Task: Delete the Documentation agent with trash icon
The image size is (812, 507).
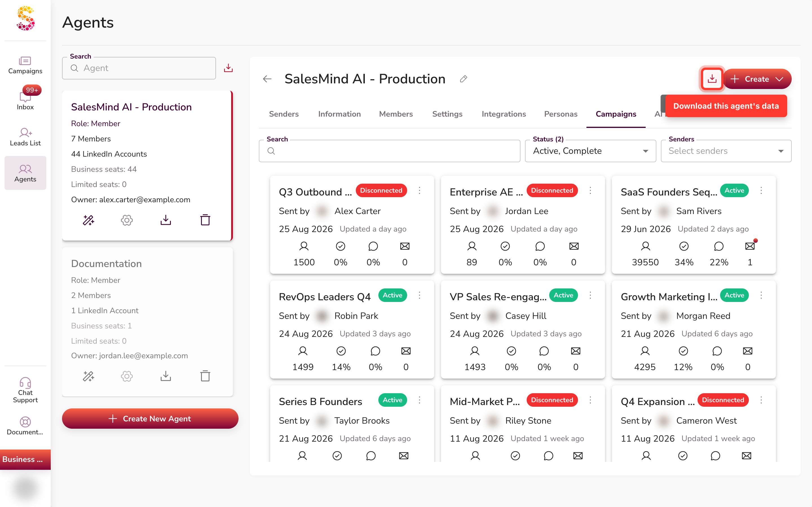Action: point(205,376)
